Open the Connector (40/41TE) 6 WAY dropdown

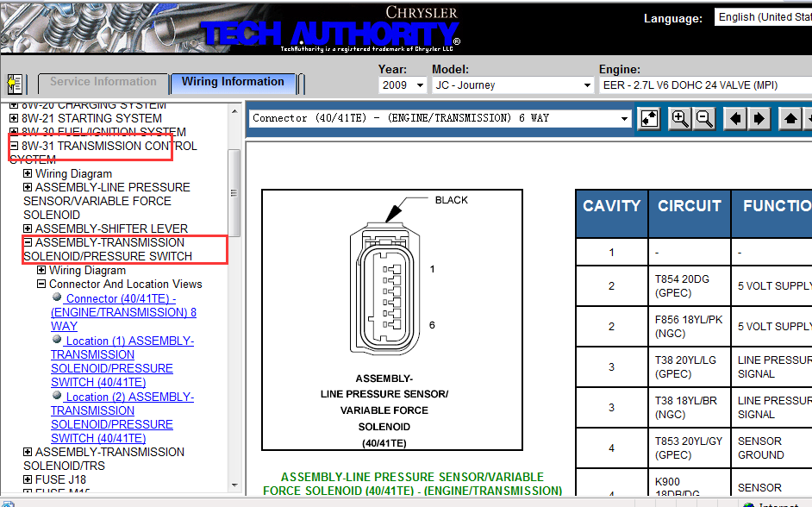[x=440, y=118]
